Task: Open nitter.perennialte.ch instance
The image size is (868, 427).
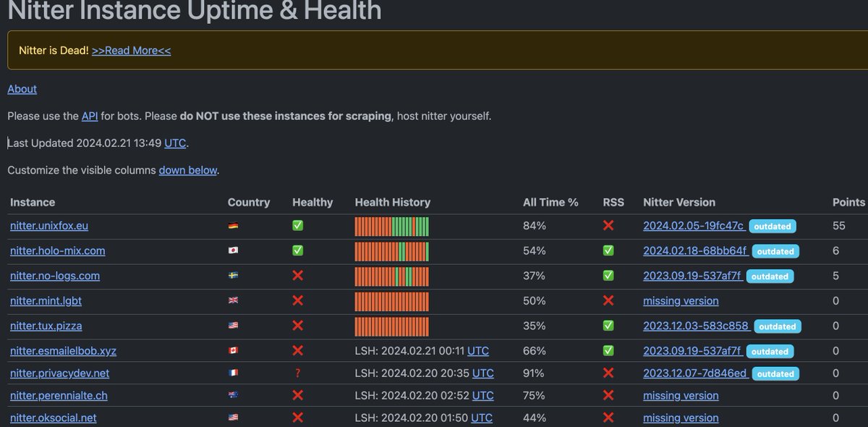Action: tap(59, 396)
